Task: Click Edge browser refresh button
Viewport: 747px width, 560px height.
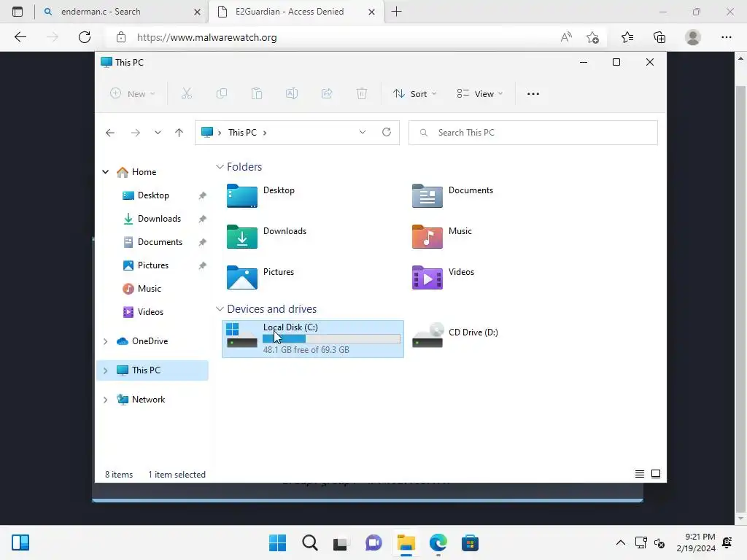Action: point(85,37)
